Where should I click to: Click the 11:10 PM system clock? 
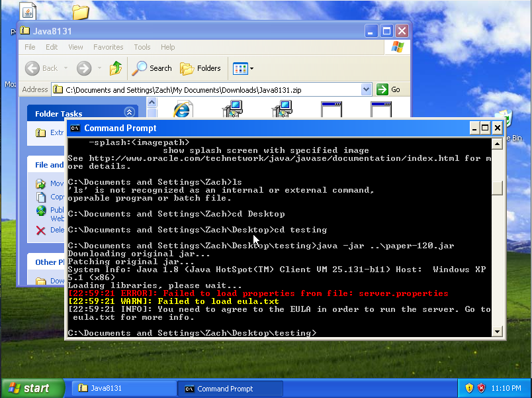506,388
